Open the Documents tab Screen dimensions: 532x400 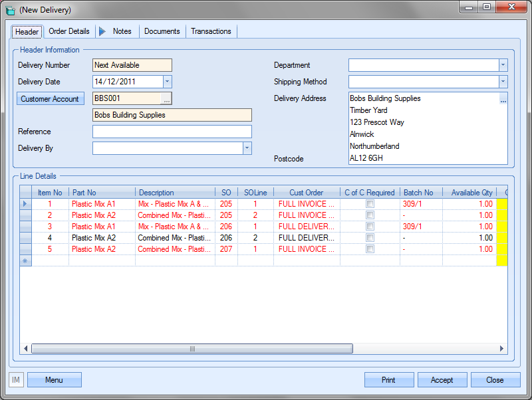click(162, 31)
